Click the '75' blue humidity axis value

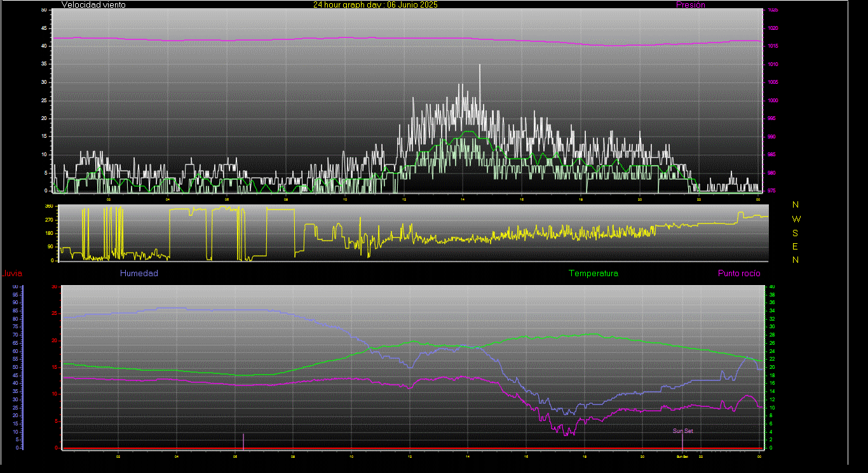(15, 327)
